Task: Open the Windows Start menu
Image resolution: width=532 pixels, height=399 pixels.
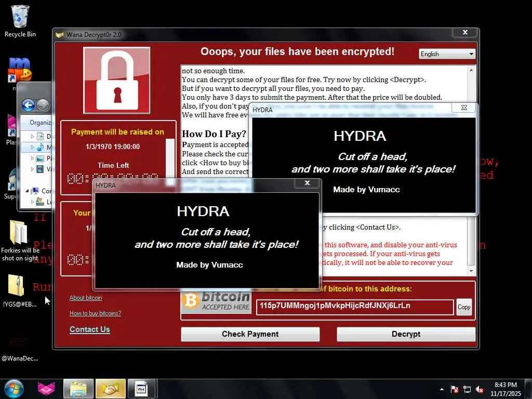Action: [14, 389]
